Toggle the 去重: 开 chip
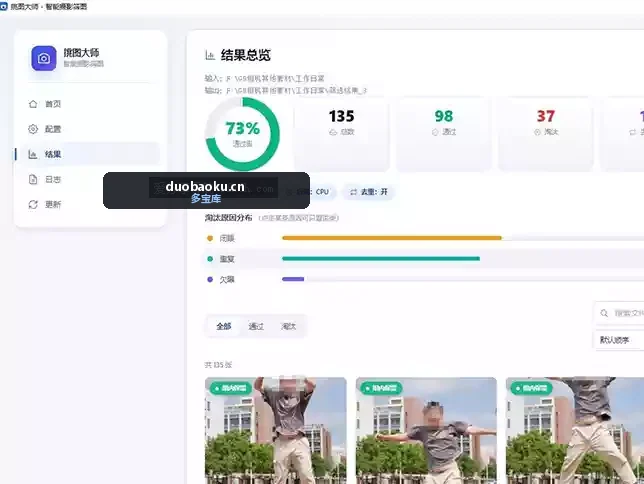 (368, 192)
